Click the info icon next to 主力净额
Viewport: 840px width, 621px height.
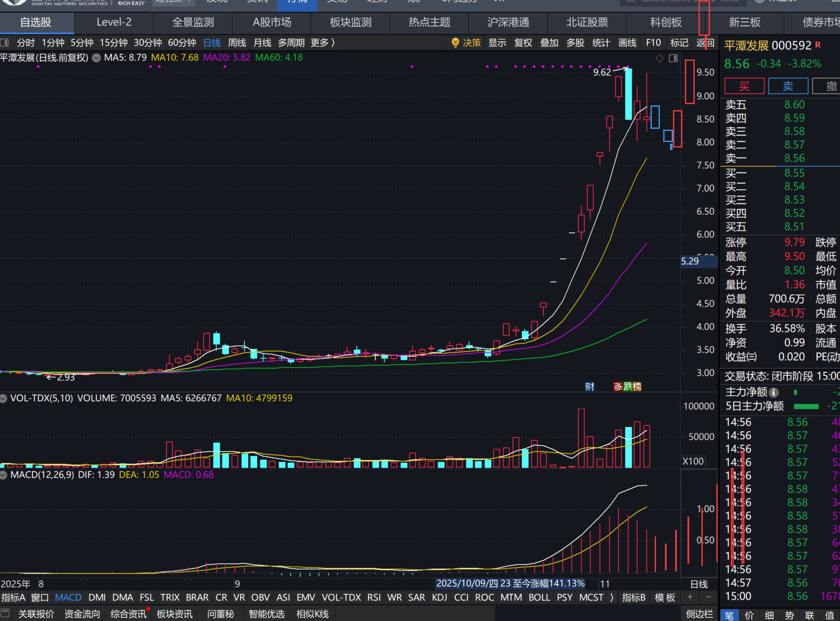pyautogui.click(x=774, y=392)
